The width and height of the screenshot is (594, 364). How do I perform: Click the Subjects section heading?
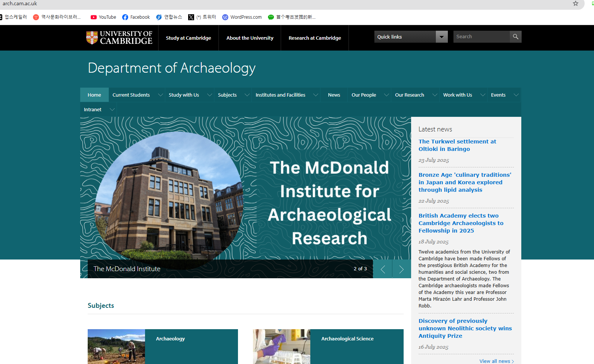click(x=101, y=306)
